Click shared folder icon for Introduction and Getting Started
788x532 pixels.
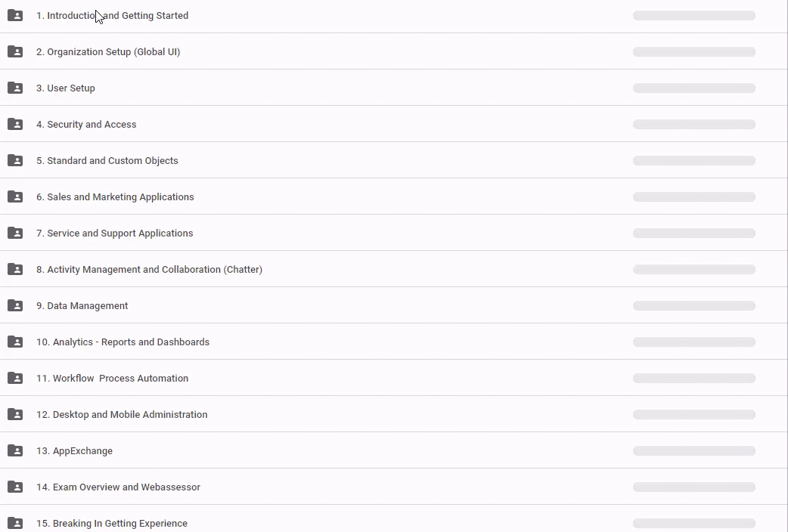(15, 15)
